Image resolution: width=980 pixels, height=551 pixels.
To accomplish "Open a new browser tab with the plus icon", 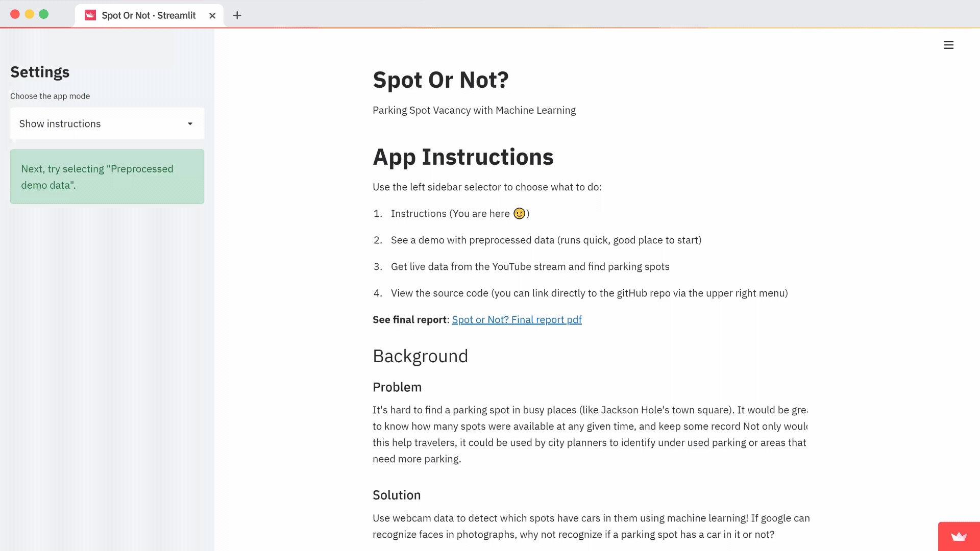I will click(x=236, y=15).
